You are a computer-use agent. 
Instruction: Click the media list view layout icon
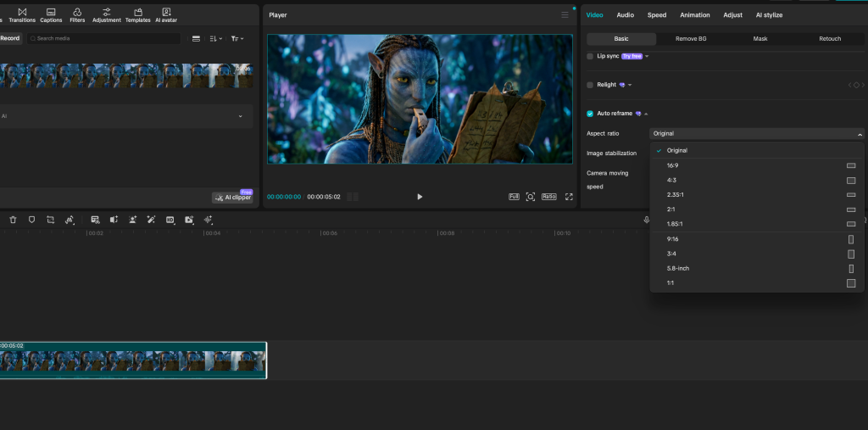coord(196,39)
